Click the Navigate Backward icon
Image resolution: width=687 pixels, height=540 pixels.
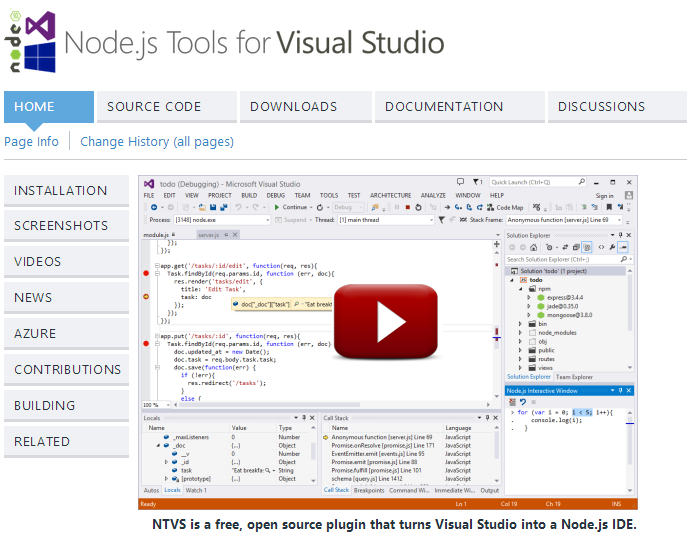coord(154,207)
